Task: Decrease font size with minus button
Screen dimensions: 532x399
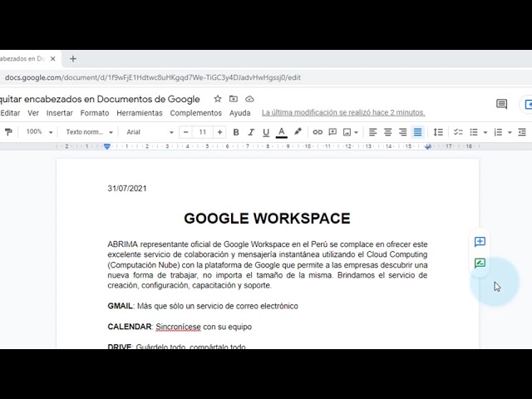Action: coord(185,132)
